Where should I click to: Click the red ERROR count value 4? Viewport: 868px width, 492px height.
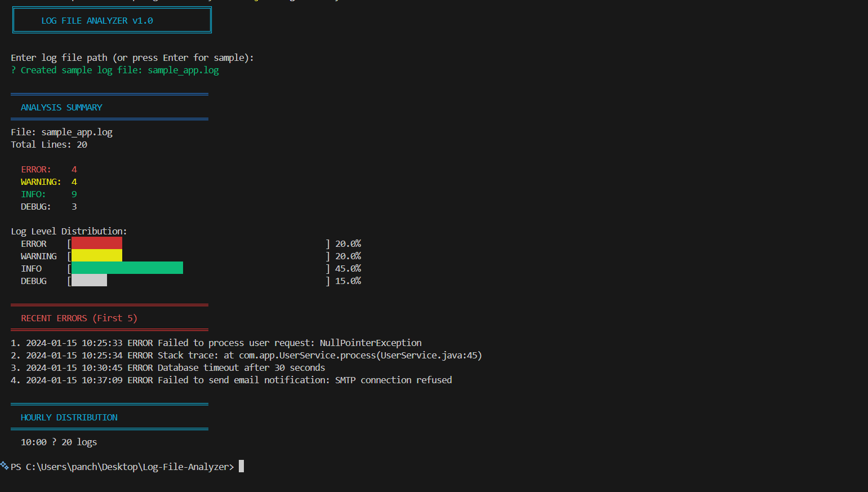(74, 169)
